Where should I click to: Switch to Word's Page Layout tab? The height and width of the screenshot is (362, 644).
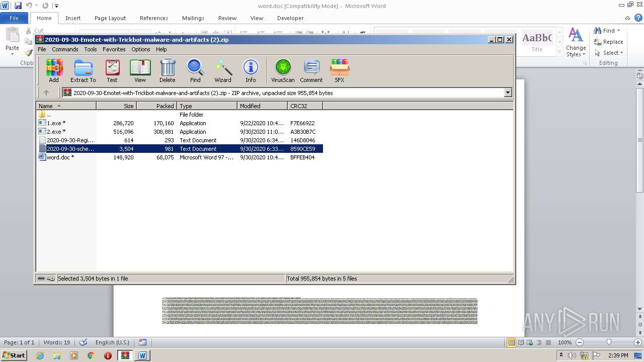(110, 18)
